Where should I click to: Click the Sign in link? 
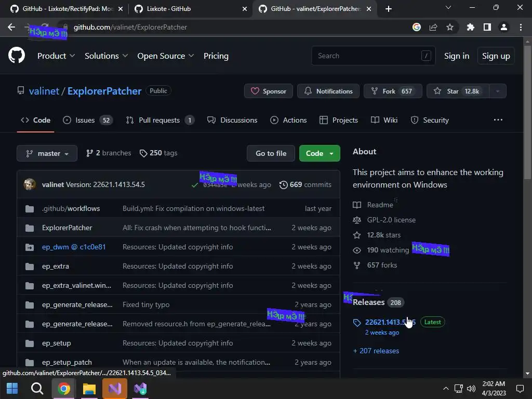(x=457, y=56)
